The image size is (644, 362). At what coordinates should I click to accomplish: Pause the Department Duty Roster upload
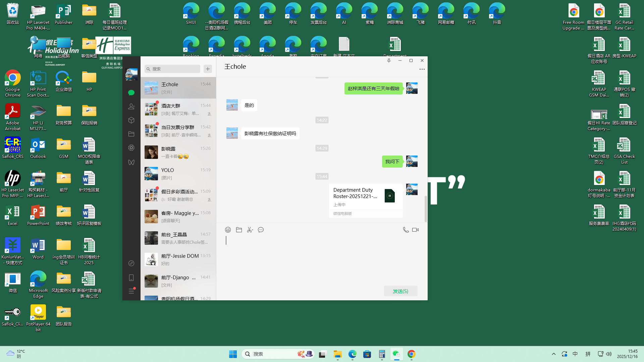pyautogui.click(x=389, y=196)
